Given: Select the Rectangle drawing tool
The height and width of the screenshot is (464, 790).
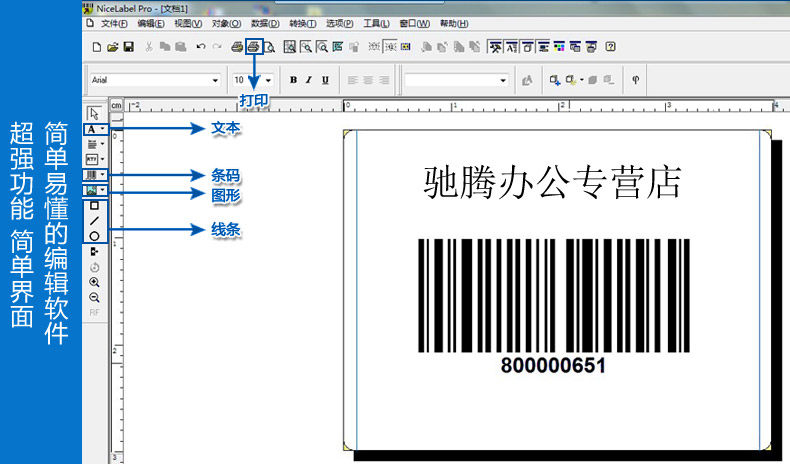Looking at the screenshot, I should tap(94, 206).
